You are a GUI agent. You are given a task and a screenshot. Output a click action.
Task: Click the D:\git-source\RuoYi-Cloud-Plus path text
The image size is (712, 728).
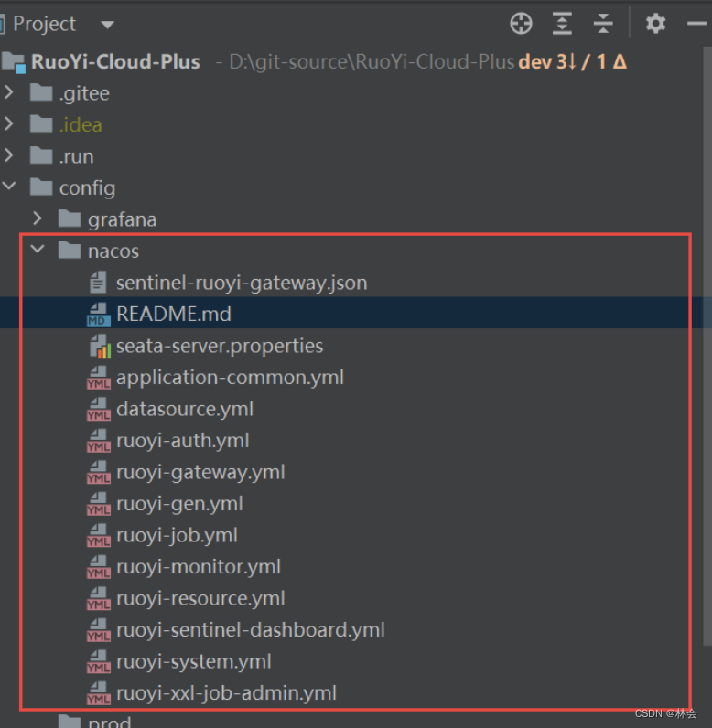[x=372, y=62]
